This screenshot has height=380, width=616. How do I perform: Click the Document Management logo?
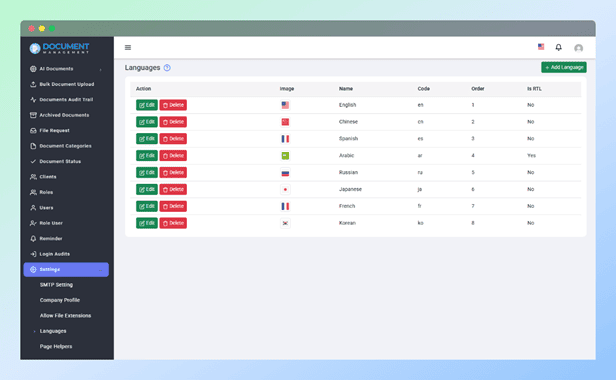tap(59, 48)
